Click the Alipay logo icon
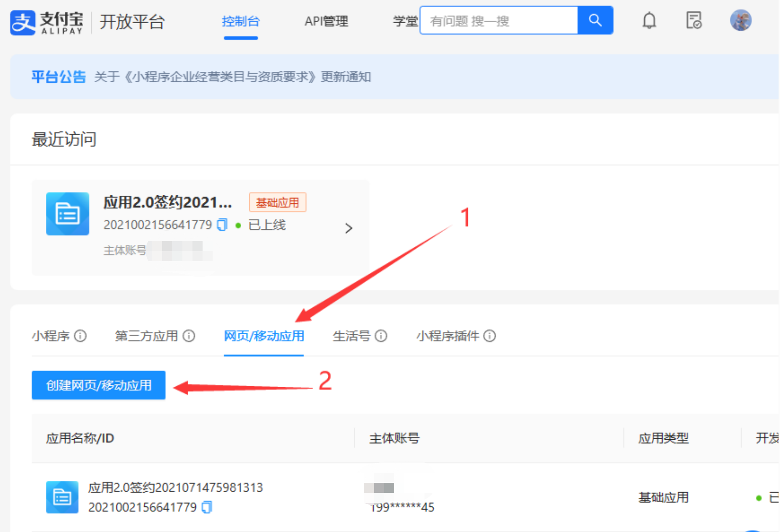The height and width of the screenshot is (532, 780). click(x=23, y=22)
